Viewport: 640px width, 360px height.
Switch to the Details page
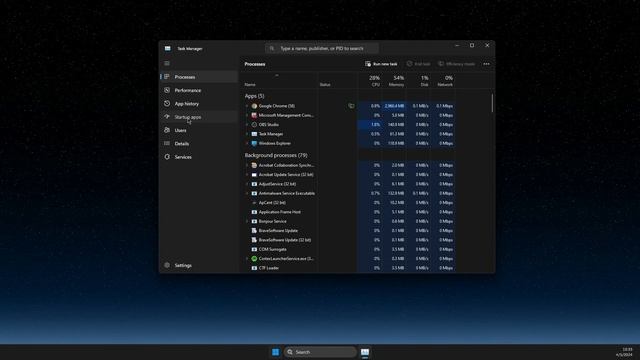[x=199, y=144]
